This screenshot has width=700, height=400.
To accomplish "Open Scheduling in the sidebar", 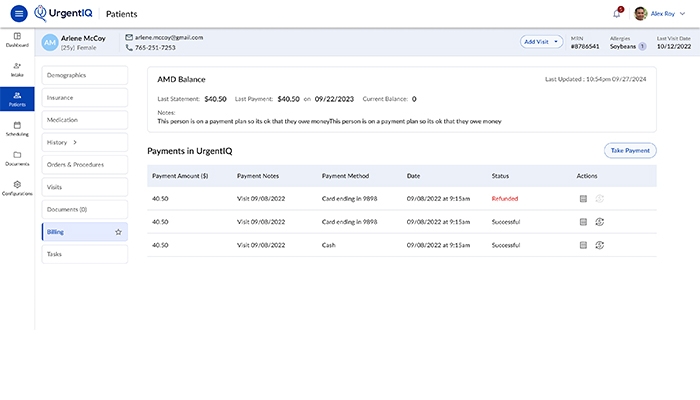I will click(17, 129).
